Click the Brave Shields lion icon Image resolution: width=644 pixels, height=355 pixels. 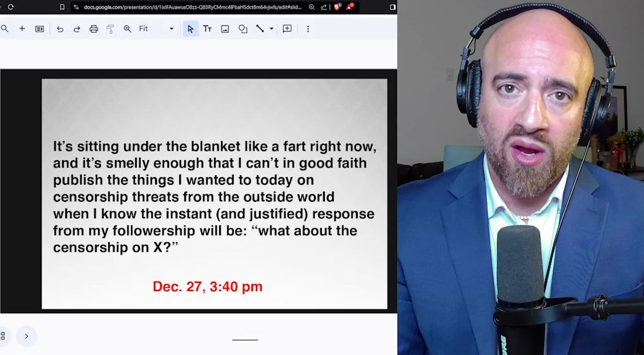(337, 7)
